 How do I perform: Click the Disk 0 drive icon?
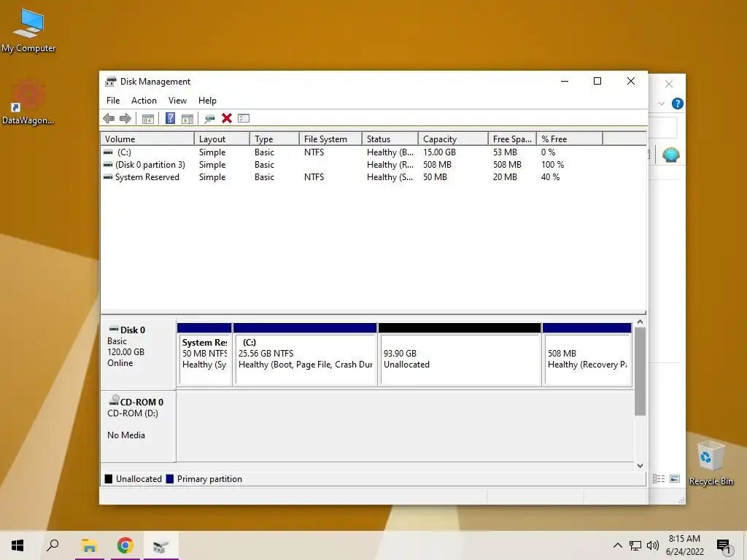click(114, 329)
